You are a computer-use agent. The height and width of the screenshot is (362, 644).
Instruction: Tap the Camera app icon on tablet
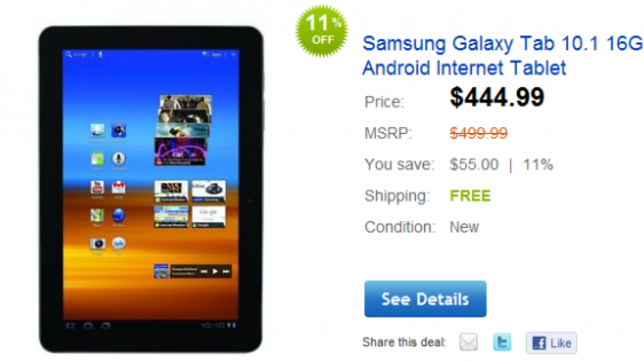coord(97,244)
